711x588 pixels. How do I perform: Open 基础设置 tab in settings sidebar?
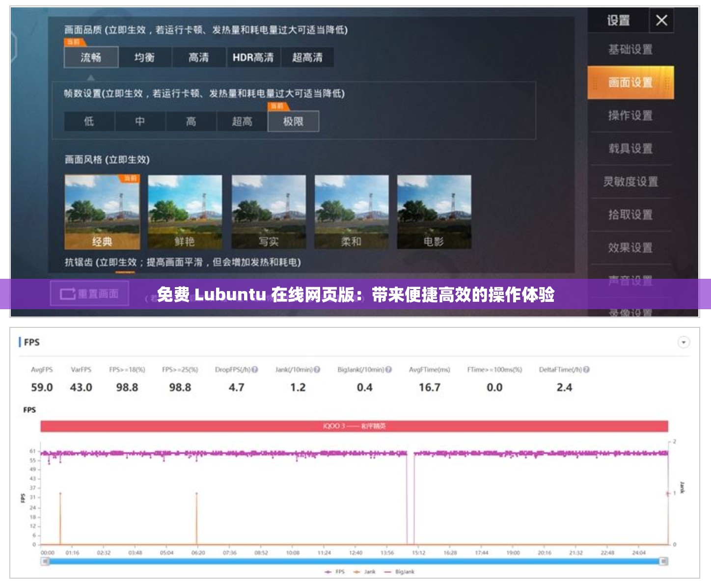pyautogui.click(x=630, y=49)
